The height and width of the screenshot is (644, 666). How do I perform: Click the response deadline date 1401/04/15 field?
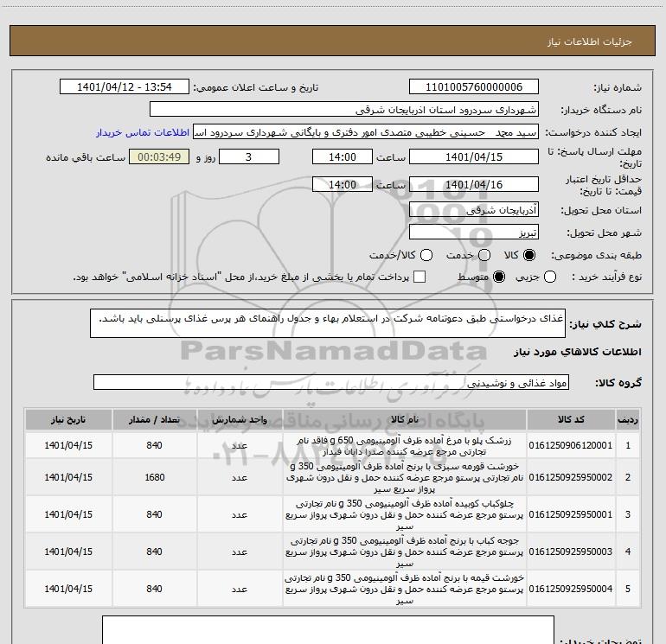click(x=474, y=156)
